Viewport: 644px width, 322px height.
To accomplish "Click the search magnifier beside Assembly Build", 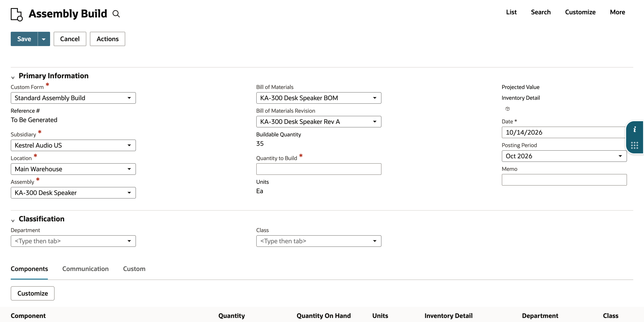I will point(116,14).
